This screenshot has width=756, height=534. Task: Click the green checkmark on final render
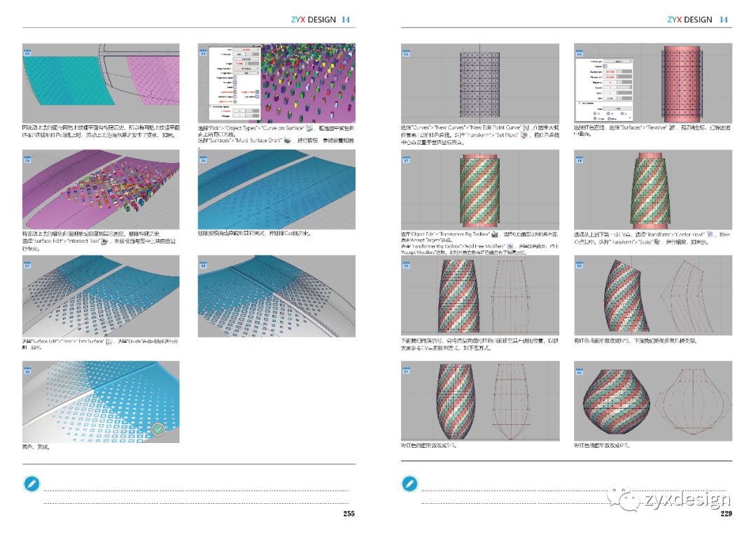pos(157,429)
